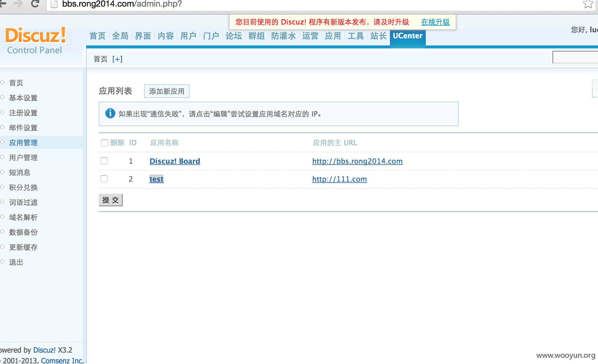Open the 全局 top navigation tab

point(120,36)
